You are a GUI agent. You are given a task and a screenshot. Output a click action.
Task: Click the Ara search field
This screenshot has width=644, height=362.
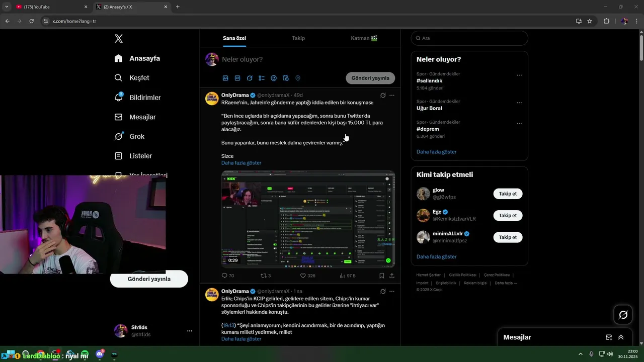(469, 38)
